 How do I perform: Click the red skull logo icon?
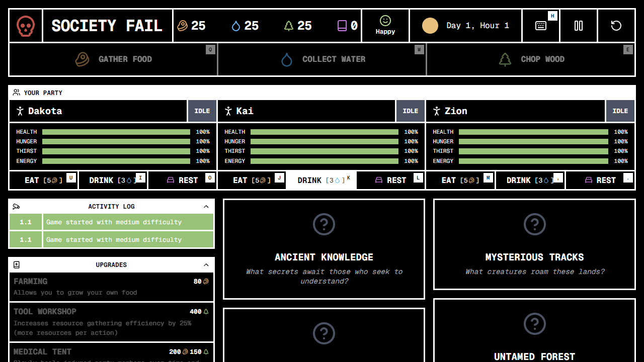coord(26,26)
